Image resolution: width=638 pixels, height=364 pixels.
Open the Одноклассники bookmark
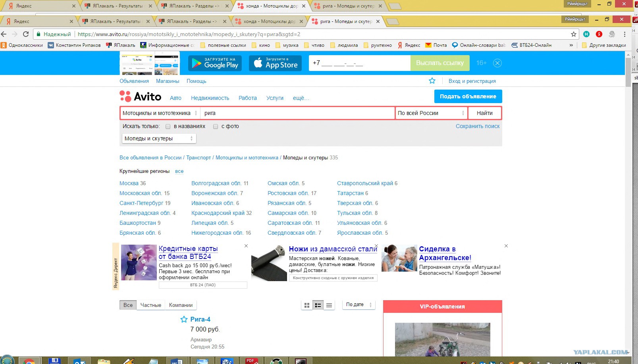tap(22, 45)
